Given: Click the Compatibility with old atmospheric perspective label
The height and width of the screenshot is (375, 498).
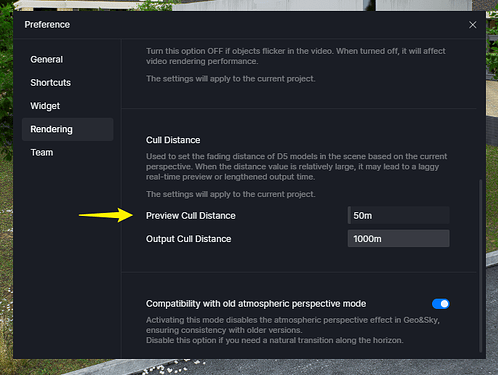Looking at the screenshot, I should (256, 304).
